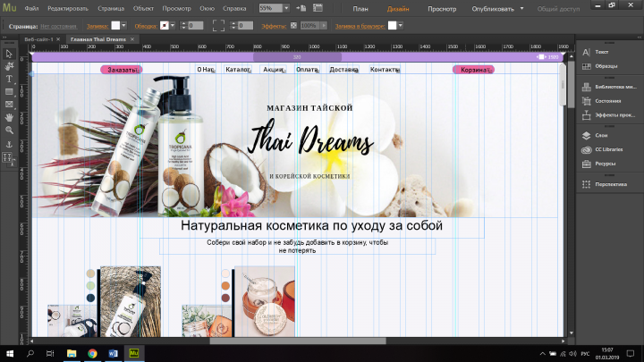Image resolution: width=644 pixels, height=362 pixels.
Task: Select the Zoom magnifier tool
Action: tap(9, 130)
